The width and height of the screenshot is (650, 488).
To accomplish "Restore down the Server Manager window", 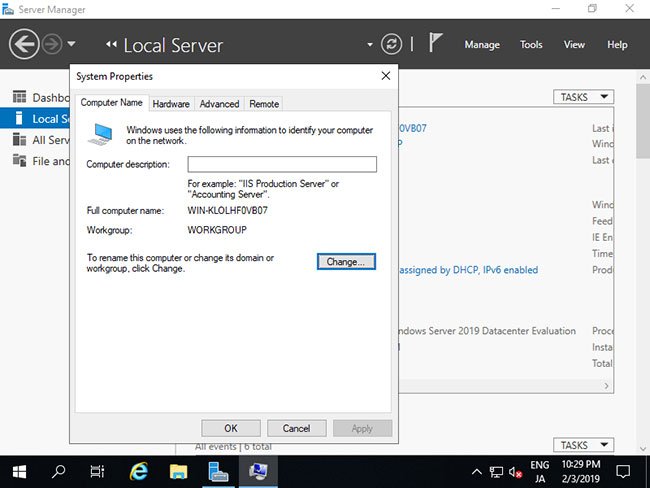I will pyautogui.click(x=592, y=9).
